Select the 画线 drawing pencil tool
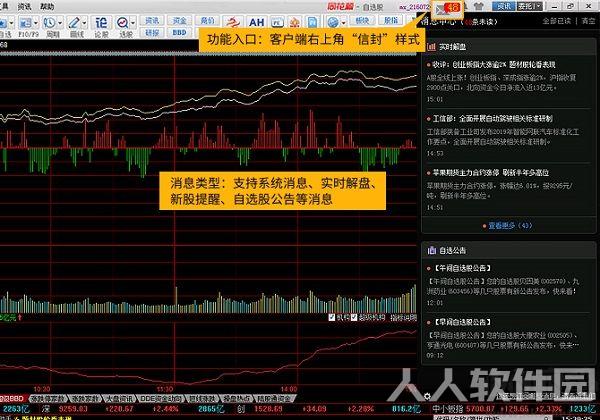The width and height of the screenshot is (600, 420). pos(73,23)
